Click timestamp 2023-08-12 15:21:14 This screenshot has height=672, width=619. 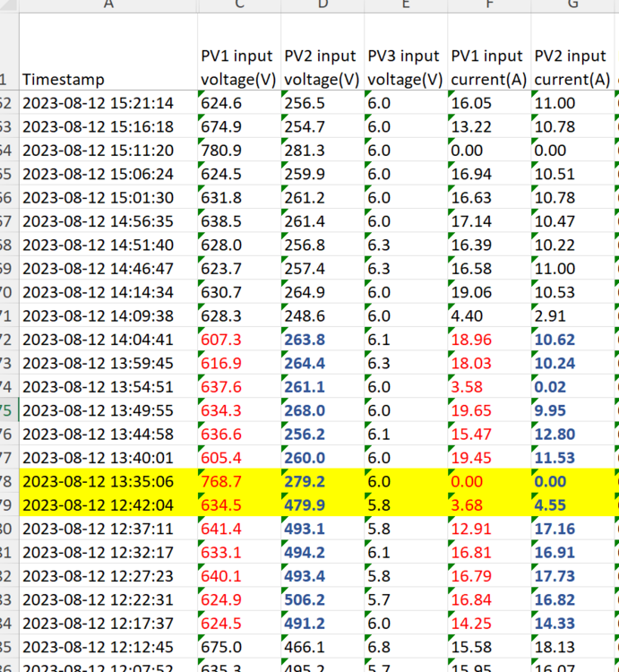pyautogui.click(x=108, y=102)
